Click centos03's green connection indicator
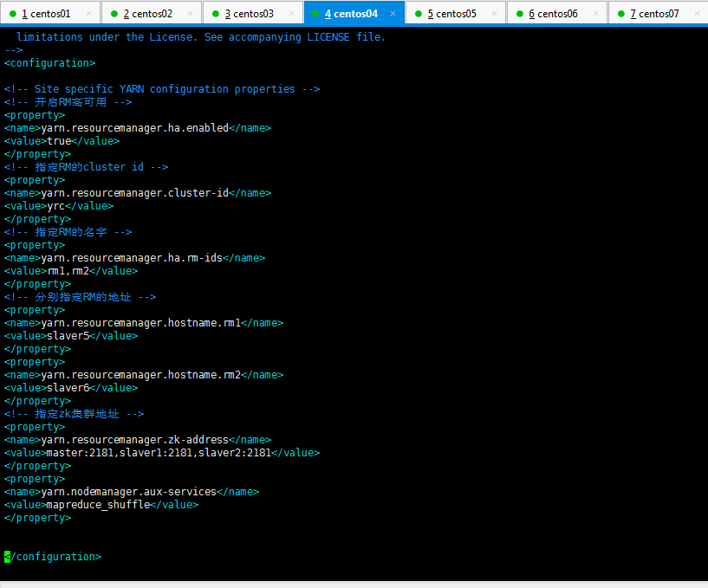 216,14
